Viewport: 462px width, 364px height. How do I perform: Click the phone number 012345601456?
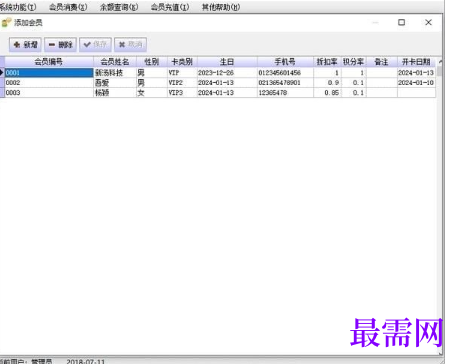[x=285, y=73]
